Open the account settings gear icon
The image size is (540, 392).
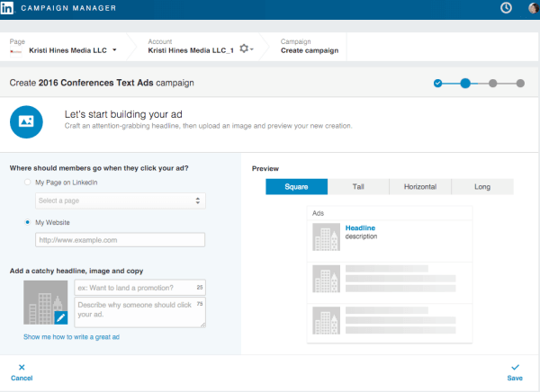pos(244,49)
